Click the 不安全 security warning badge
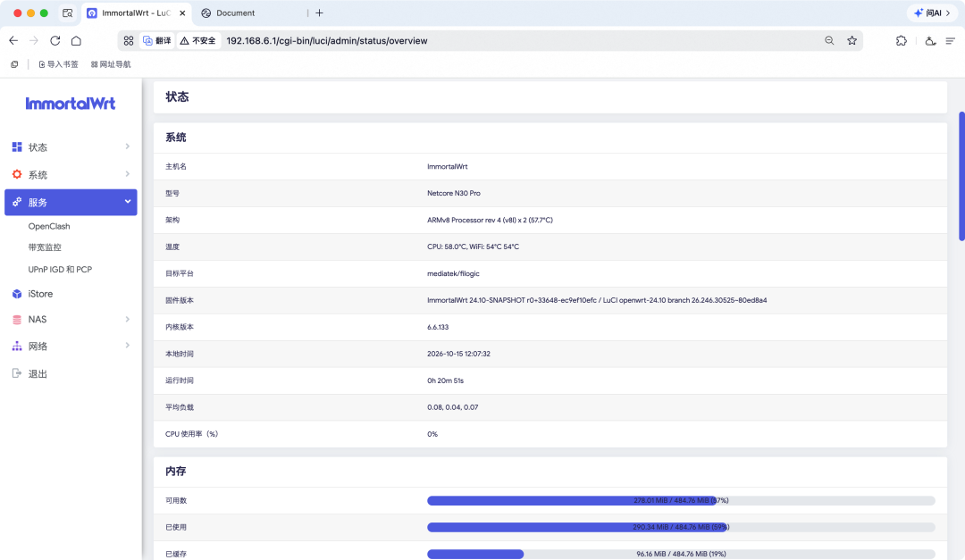 click(198, 40)
